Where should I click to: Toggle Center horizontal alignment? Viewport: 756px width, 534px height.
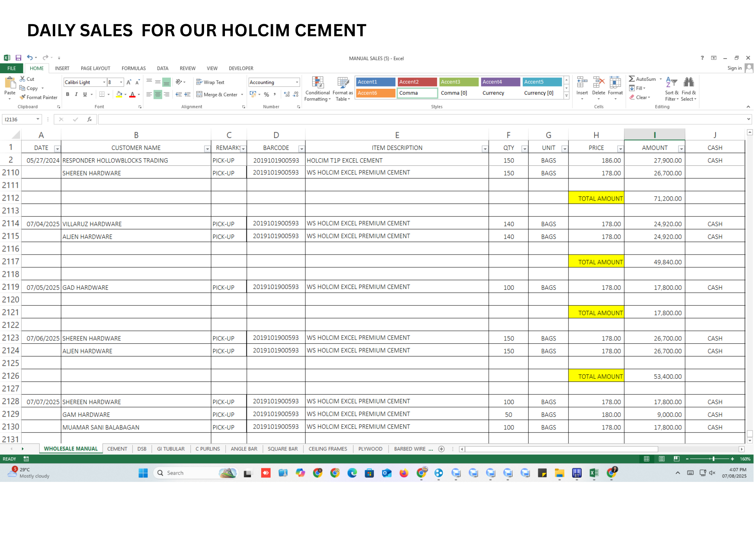(x=158, y=94)
